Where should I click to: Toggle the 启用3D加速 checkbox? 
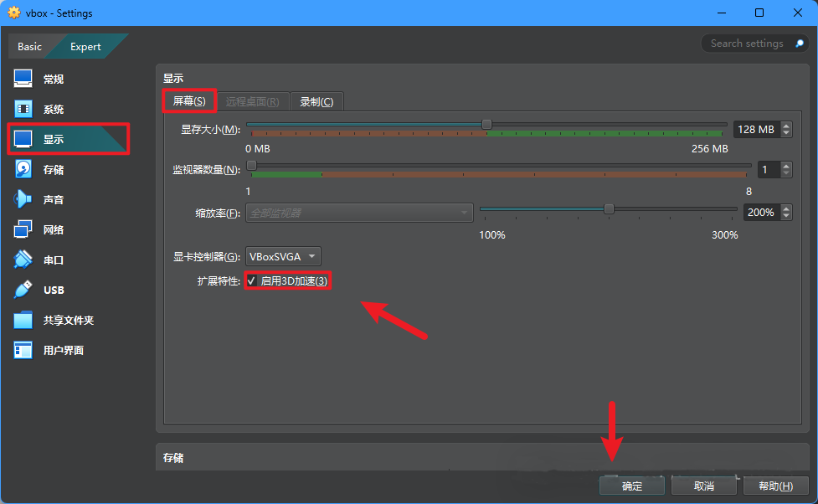252,280
